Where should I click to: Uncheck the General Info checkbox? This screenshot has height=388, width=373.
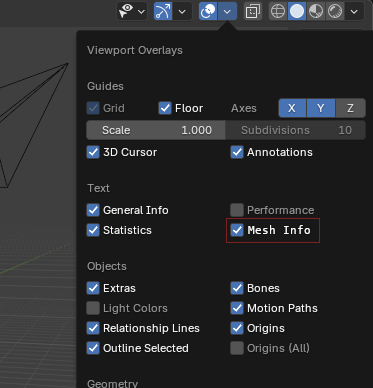(93, 210)
